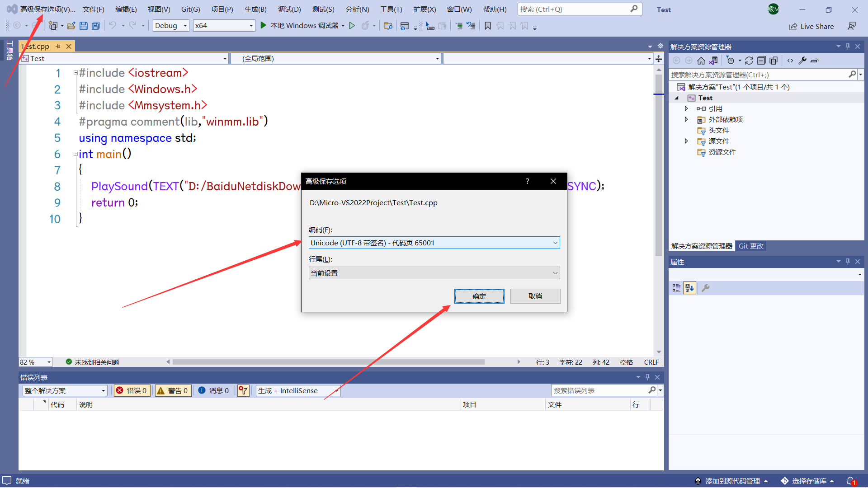
Task: Click Solution Explorer's wrench properties icon
Action: point(802,61)
